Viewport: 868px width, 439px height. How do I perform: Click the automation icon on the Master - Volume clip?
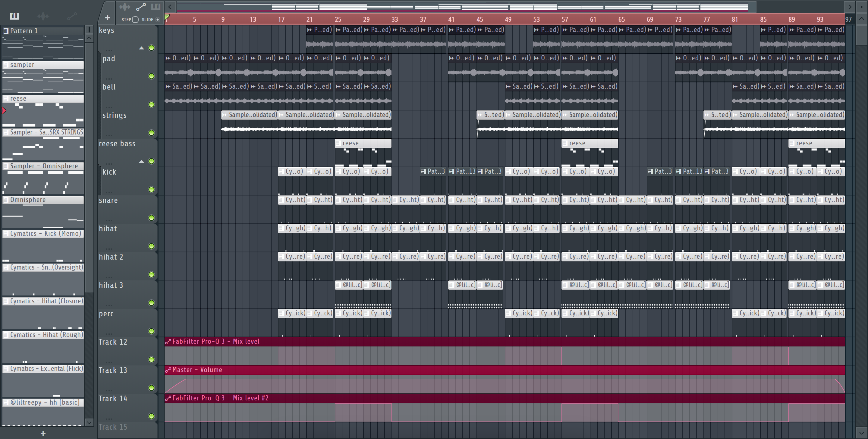[x=168, y=370]
